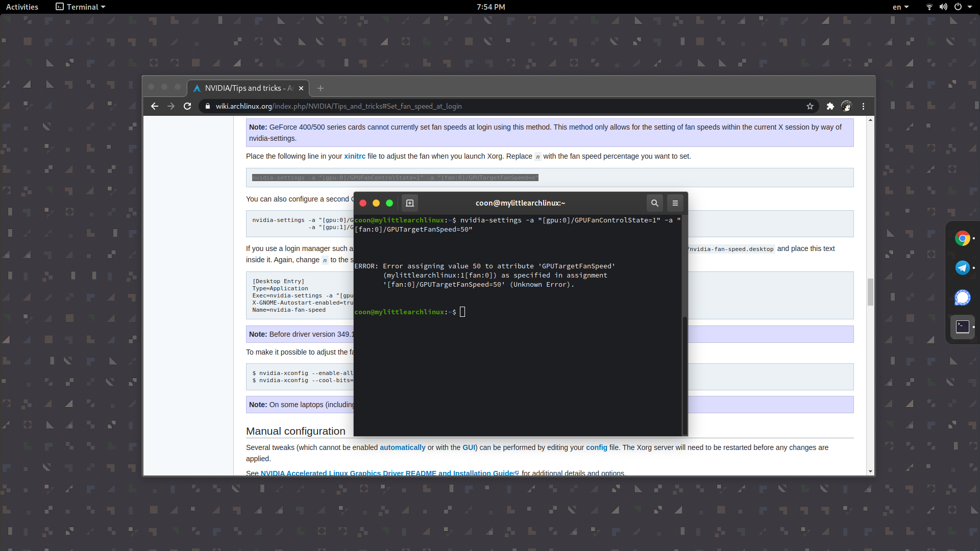Open the Chrome extensions puzzle icon

click(830, 106)
